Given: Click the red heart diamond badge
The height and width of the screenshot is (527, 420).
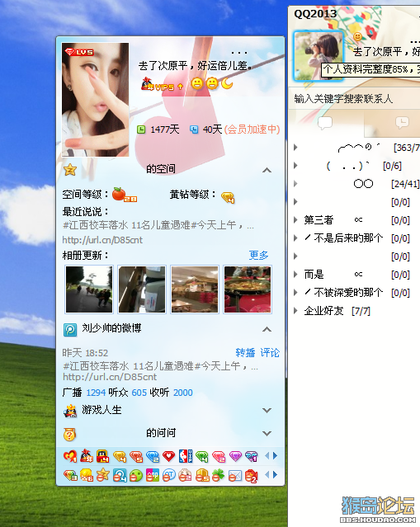Looking at the screenshot, I should [169, 456].
